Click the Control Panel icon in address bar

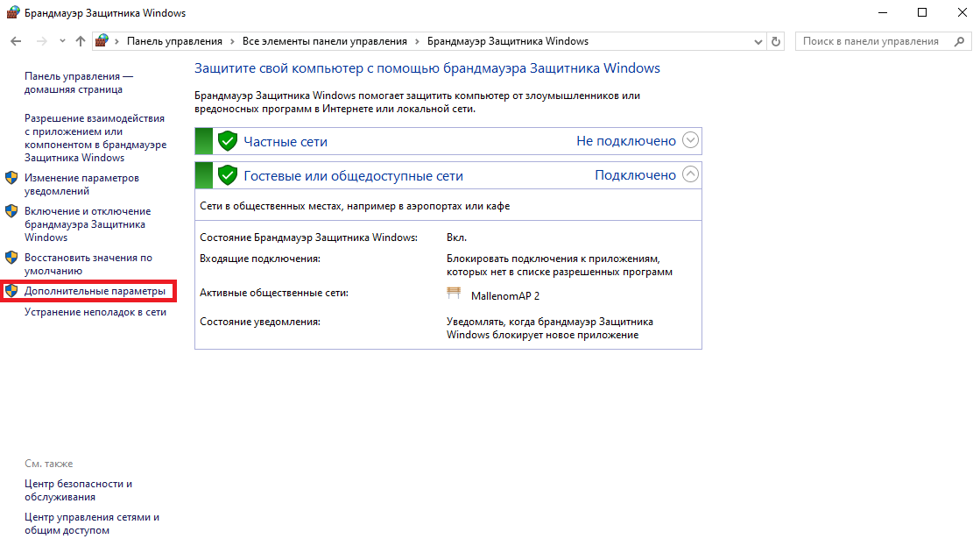pos(102,40)
